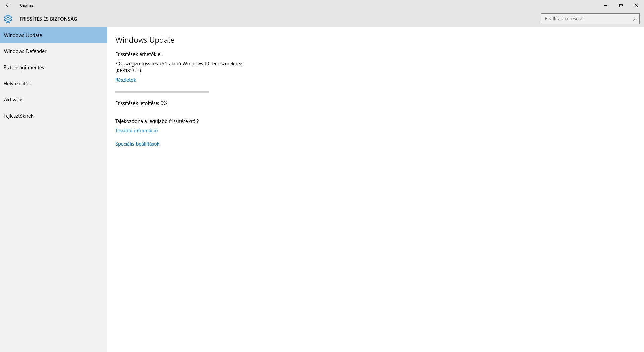Click 'Frissítések letöltése: 0%' status text
This screenshot has height=352, width=644.
coord(141,103)
